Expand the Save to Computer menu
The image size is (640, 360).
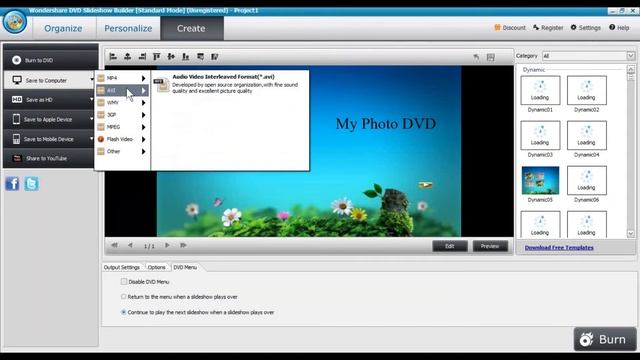(x=49, y=80)
